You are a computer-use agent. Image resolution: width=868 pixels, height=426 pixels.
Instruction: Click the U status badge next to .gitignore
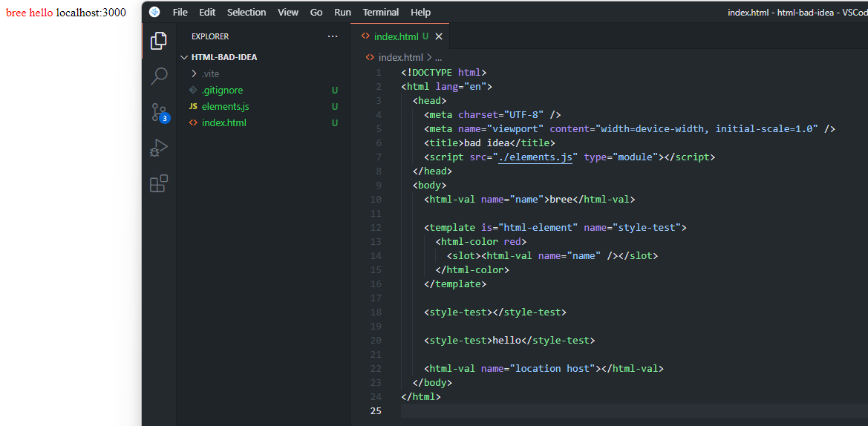pyautogui.click(x=334, y=91)
